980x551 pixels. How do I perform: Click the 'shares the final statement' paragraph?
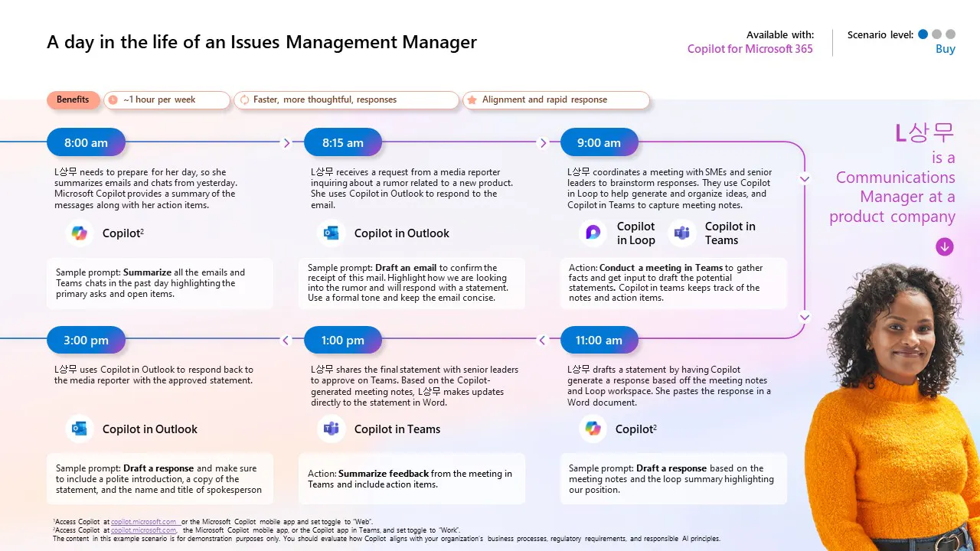415,386
